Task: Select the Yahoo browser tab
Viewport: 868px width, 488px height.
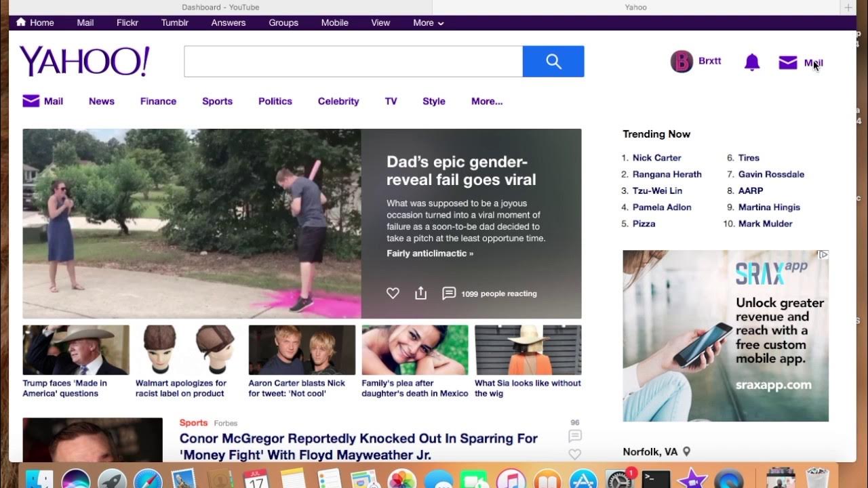Action: (x=635, y=7)
